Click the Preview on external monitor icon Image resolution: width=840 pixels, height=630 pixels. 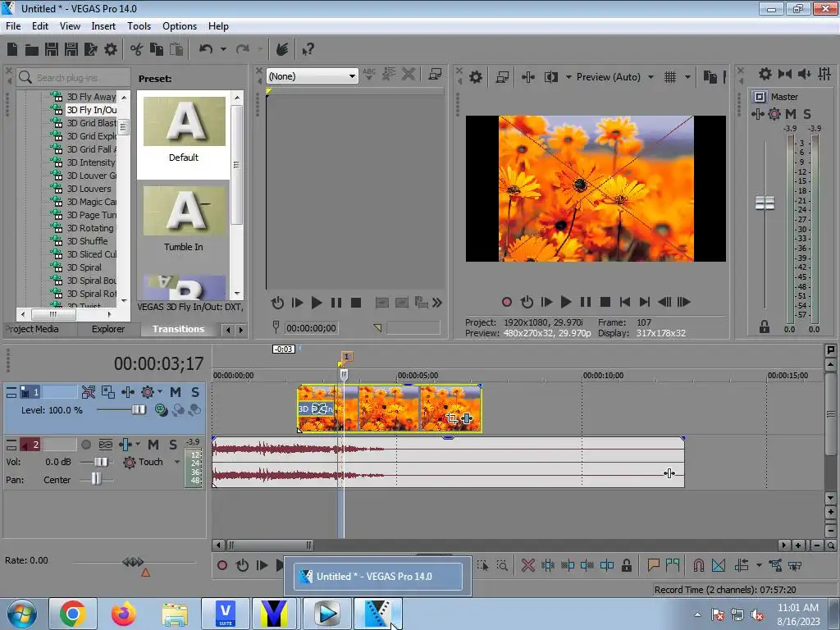[x=502, y=77]
